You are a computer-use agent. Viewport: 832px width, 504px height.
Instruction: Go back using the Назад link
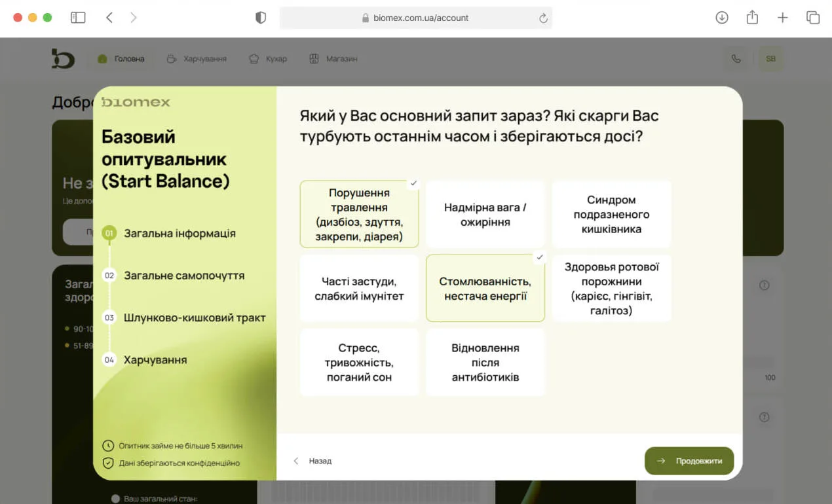click(x=312, y=461)
